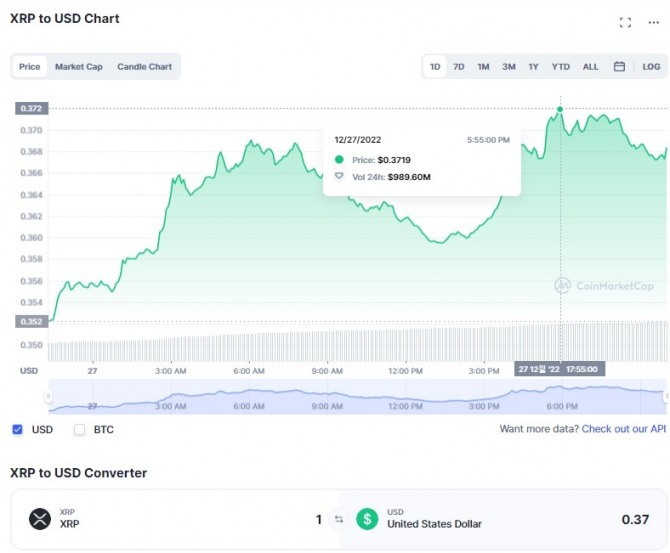Click the green dollar sign USD icon
Screen dimensions: 670x553
[x=367, y=519]
